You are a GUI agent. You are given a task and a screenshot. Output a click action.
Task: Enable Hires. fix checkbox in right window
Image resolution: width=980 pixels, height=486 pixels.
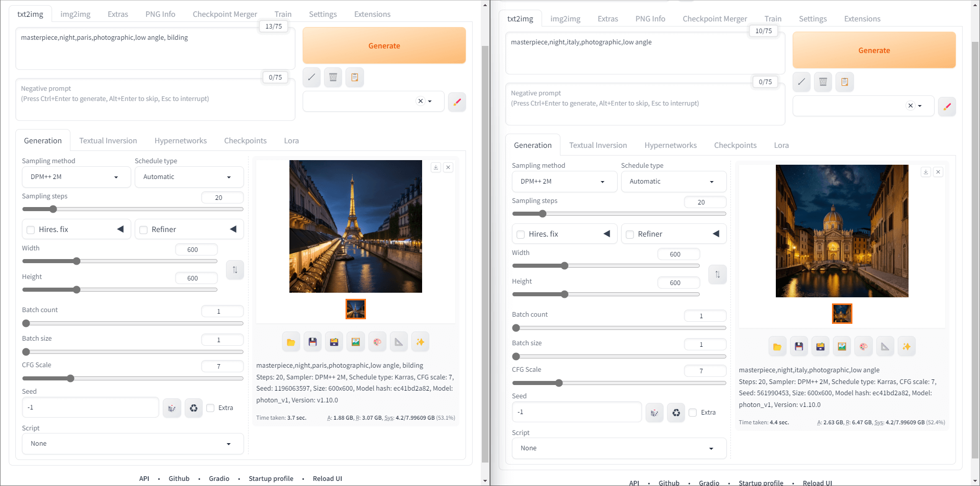click(521, 235)
